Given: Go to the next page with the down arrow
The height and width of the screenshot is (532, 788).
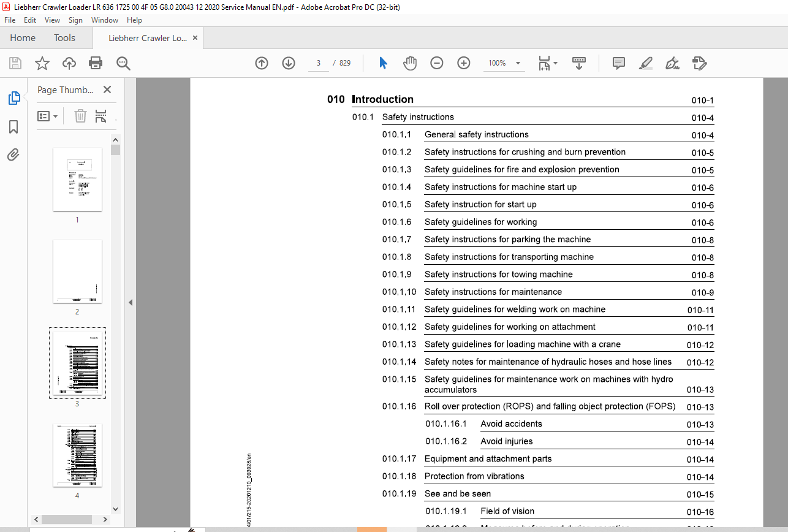Looking at the screenshot, I should [x=289, y=63].
